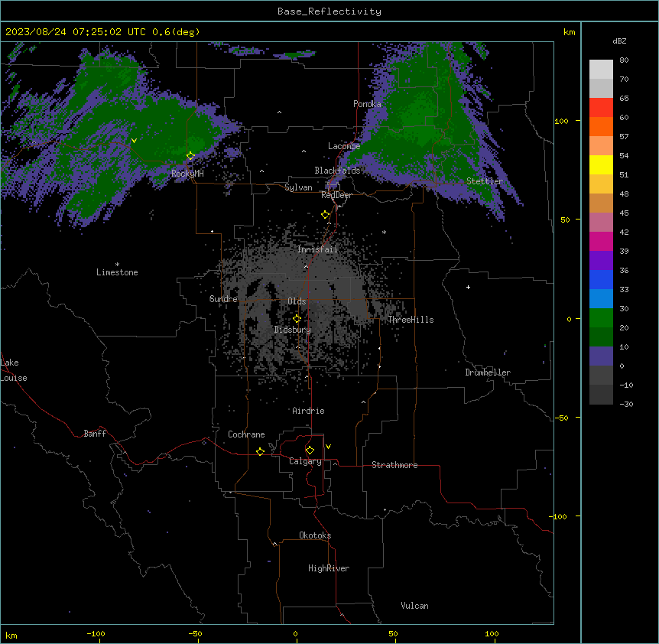This screenshot has height=644, width=659.
Task: Pick the bright green 20-30 dBZ swatch
Action: point(601,318)
